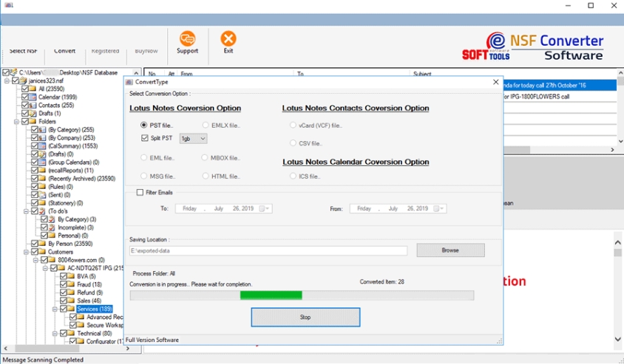
Task: Select the PST file radio button
Action: (144, 126)
